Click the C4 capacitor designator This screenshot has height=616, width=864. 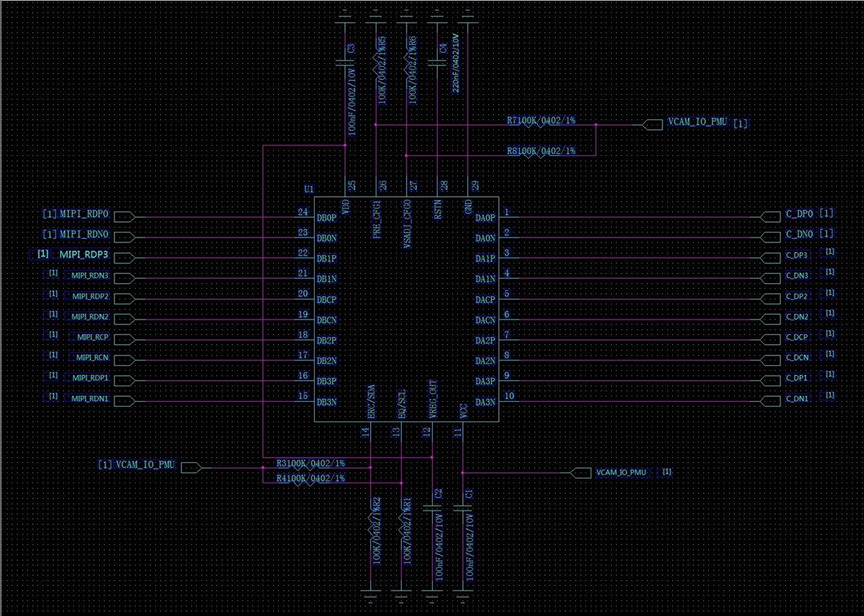pos(443,48)
